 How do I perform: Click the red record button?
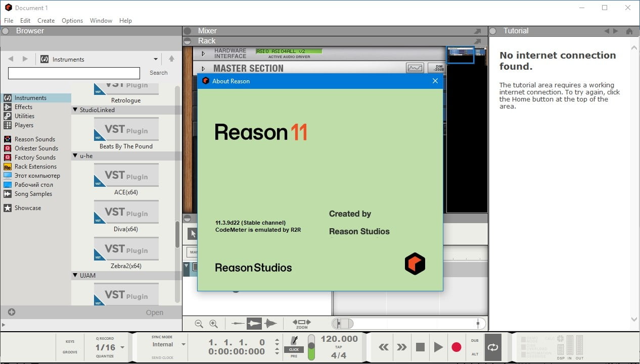pyautogui.click(x=456, y=347)
